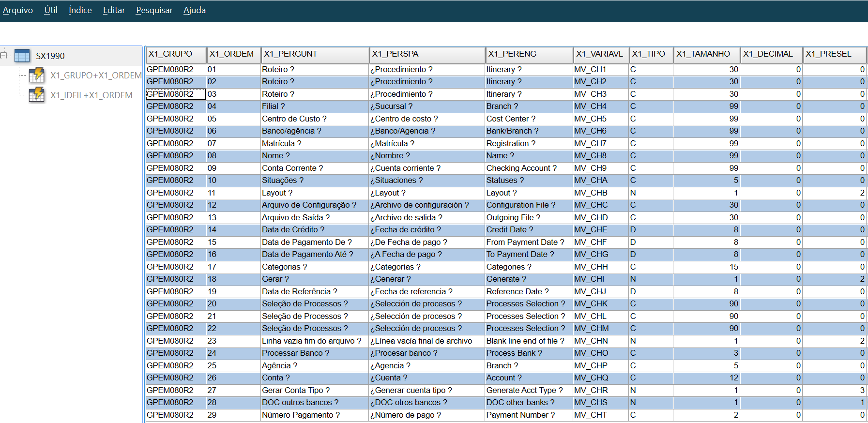Click the X1_PERSPA column header
Viewport: 868px width, 423px height.
[427, 55]
